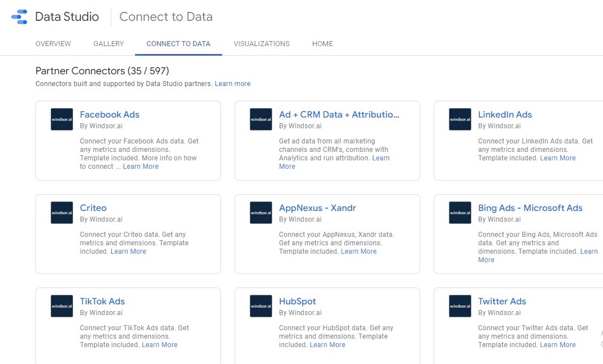Click By Windsor.ai under TikTok Ads
The height and width of the screenshot is (364, 603).
[x=101, y=313]
